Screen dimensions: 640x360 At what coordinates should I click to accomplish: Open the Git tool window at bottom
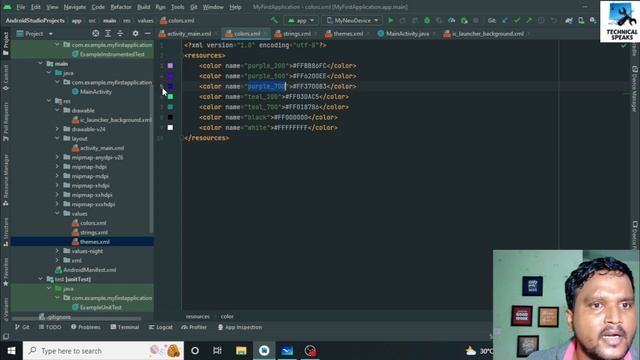[x=22, y=327]
